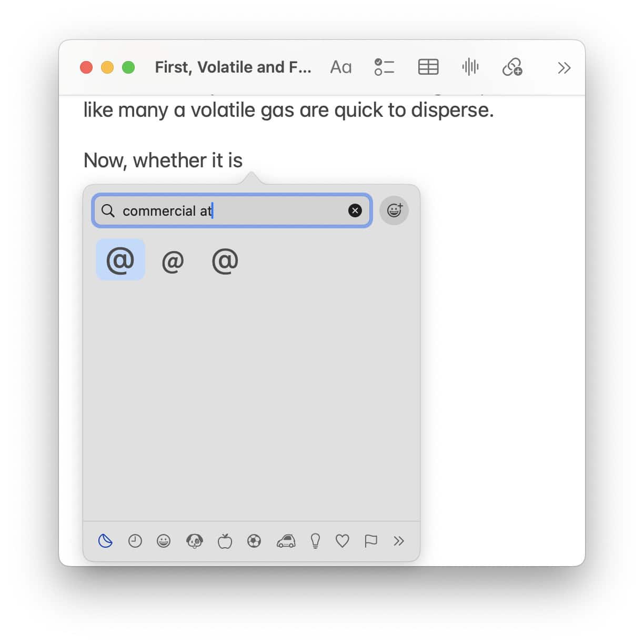Insert a checklist in the note
The width and height of the screenshot is (644, 644).
(384, 67)
